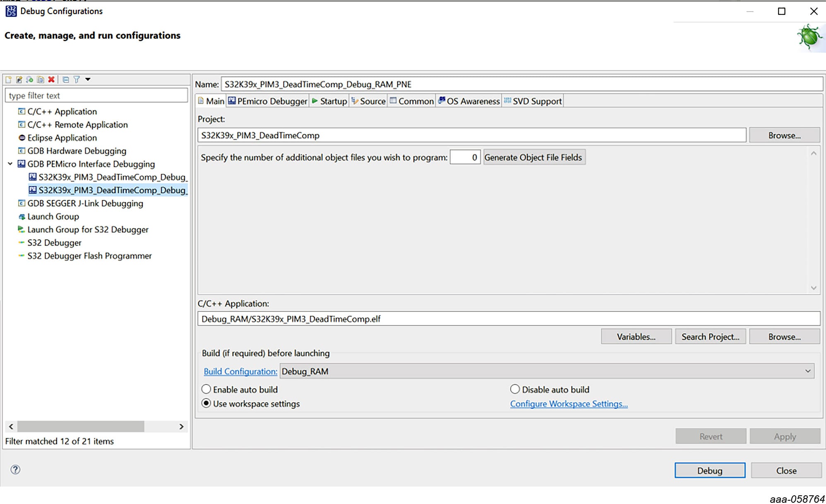Click the new prototype configuration icon
The image size is (826, 504).
click(x=19, y=79)
